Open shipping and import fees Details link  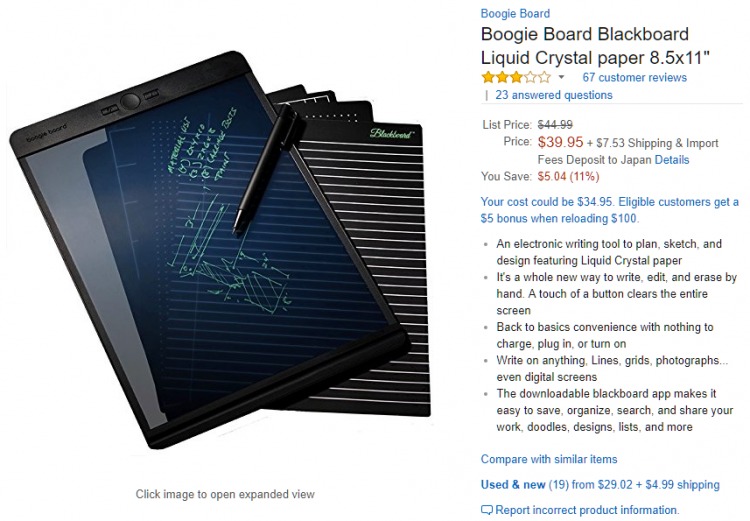pyautogui.click(x=672, y=160)
